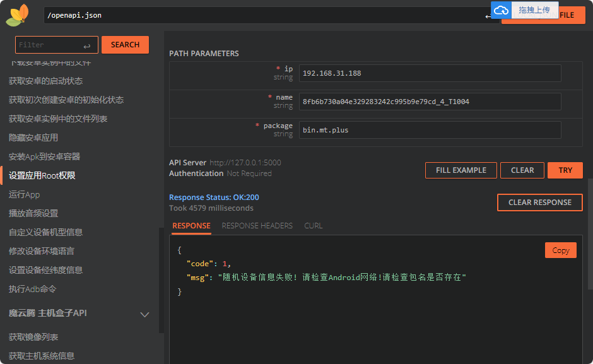The width and height of the screenshot is (593, 364).
Task: Focus the /openapi.json URL field
Action: 265,15
